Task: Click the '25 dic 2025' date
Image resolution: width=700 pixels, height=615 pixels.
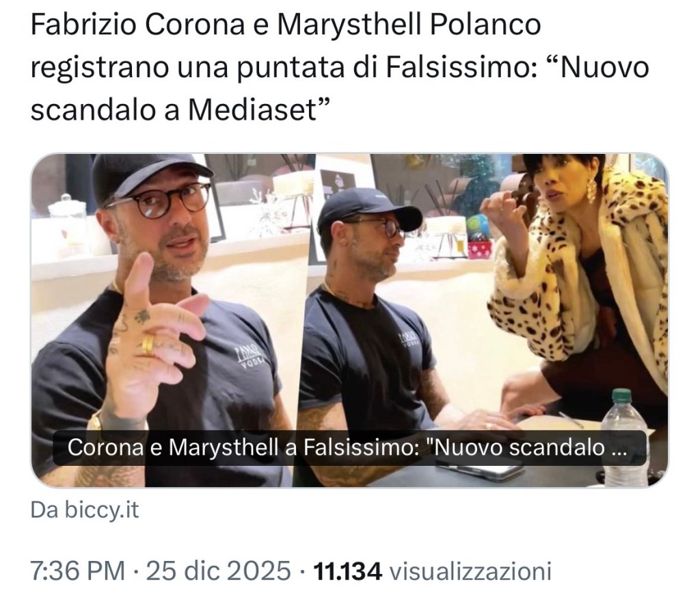Action: tap(218, 571)
